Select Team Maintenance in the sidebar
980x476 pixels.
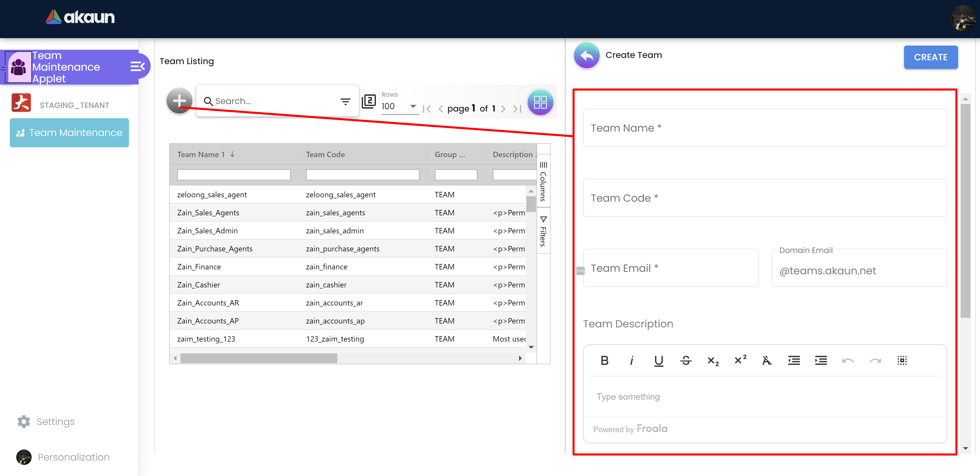[69, 133]
